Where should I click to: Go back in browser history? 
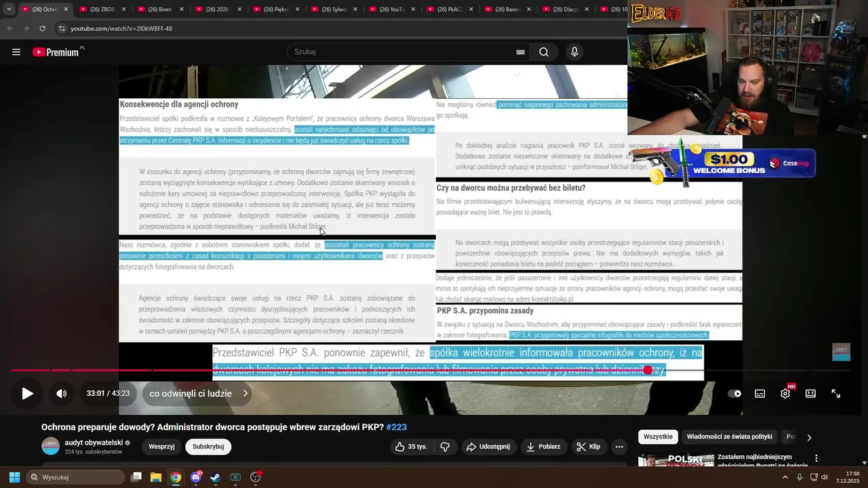pos(9,28)
